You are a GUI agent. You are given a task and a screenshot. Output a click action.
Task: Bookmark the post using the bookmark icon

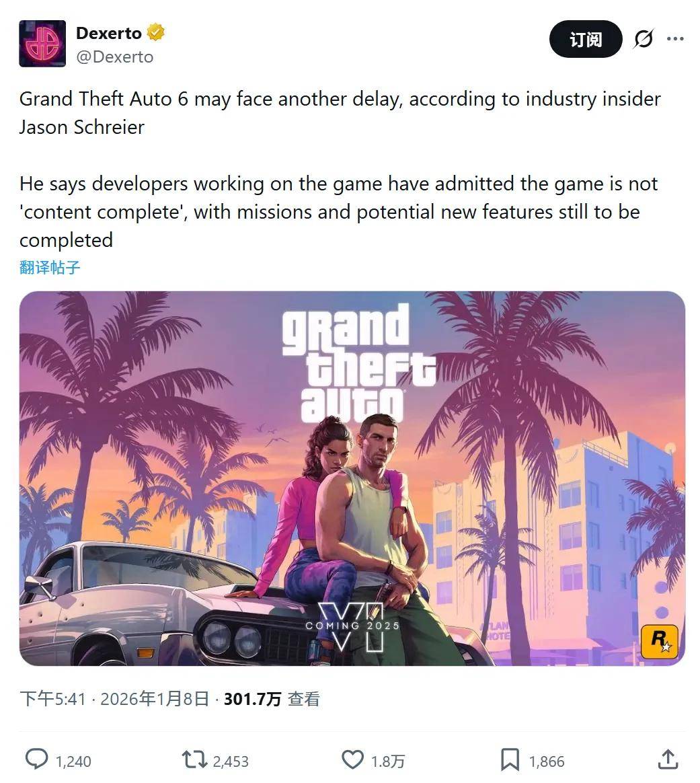coord(510,759)
